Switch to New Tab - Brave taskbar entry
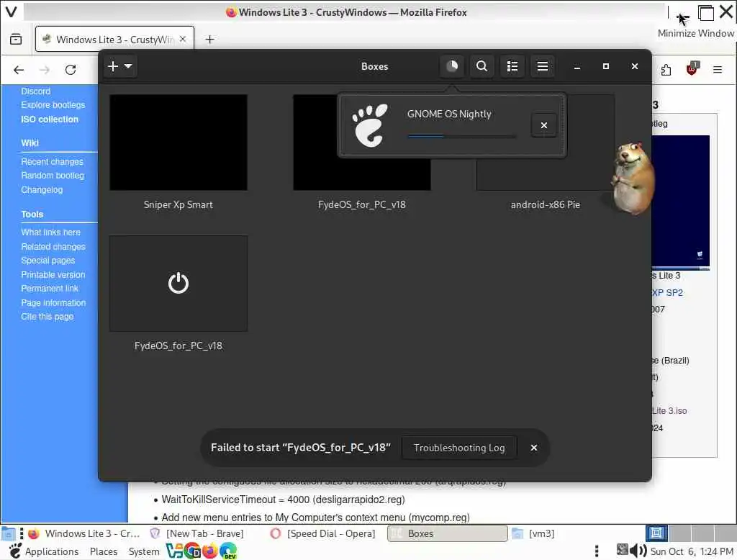 pyautogui.click(x=197, y=533)
